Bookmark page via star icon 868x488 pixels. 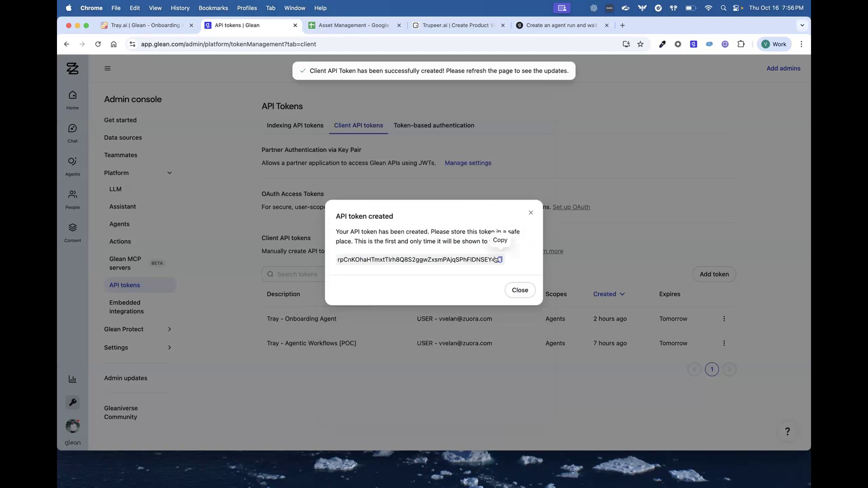(x=640, y=44)
